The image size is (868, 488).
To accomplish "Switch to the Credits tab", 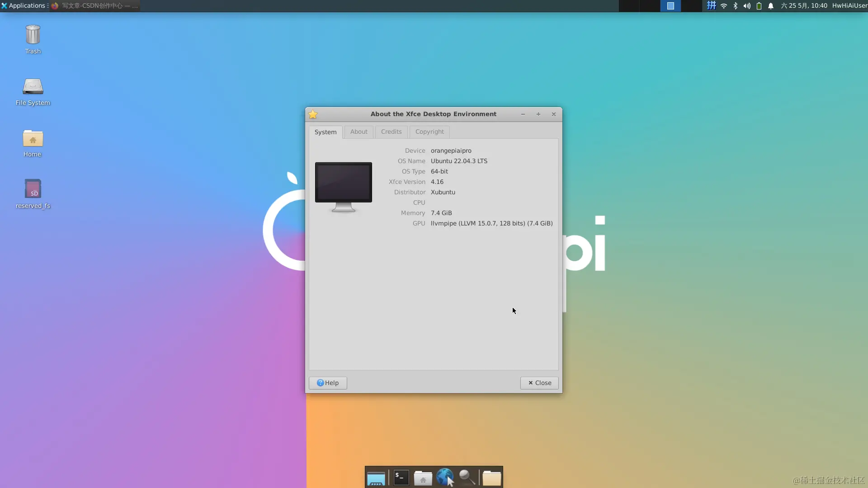I will click(x=391, y=132).
